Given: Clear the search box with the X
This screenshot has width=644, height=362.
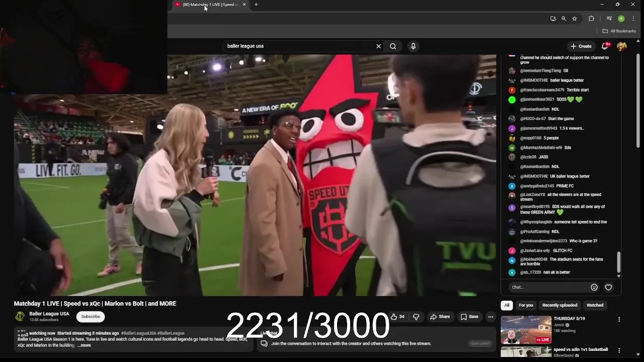Looking at the screenshot, I should 378,46.
